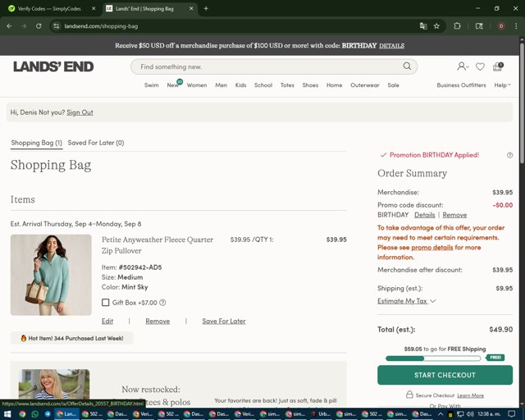This screenshot has width=525, height=420.
Task: Open the Women menu
Action: 197,85
